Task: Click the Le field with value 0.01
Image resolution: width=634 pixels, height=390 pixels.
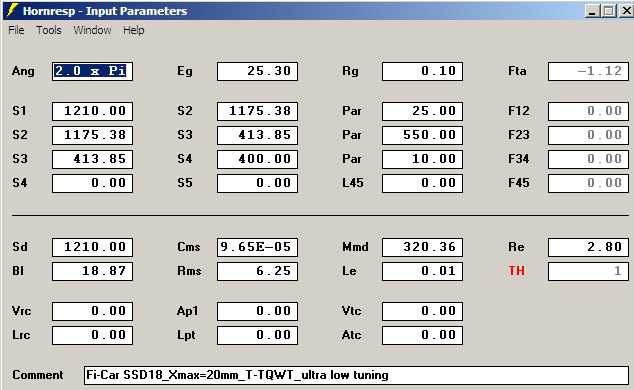Action: click(422, 271)
